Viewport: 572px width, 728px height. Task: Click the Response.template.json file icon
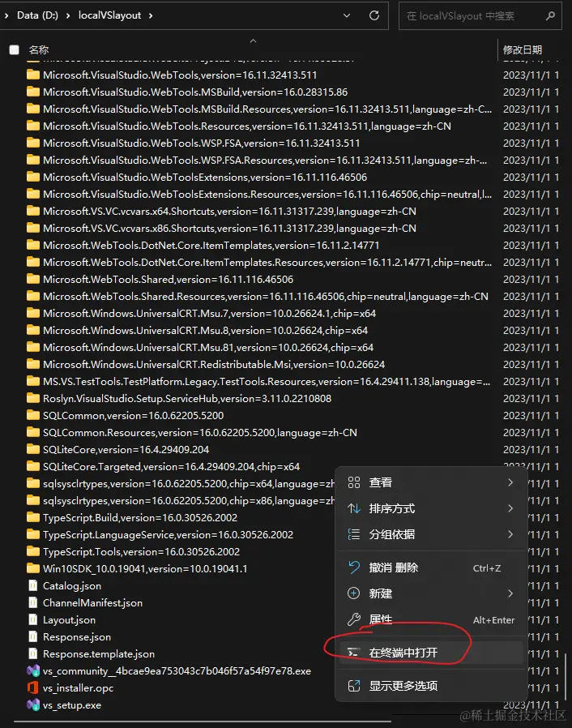(33, 653)
